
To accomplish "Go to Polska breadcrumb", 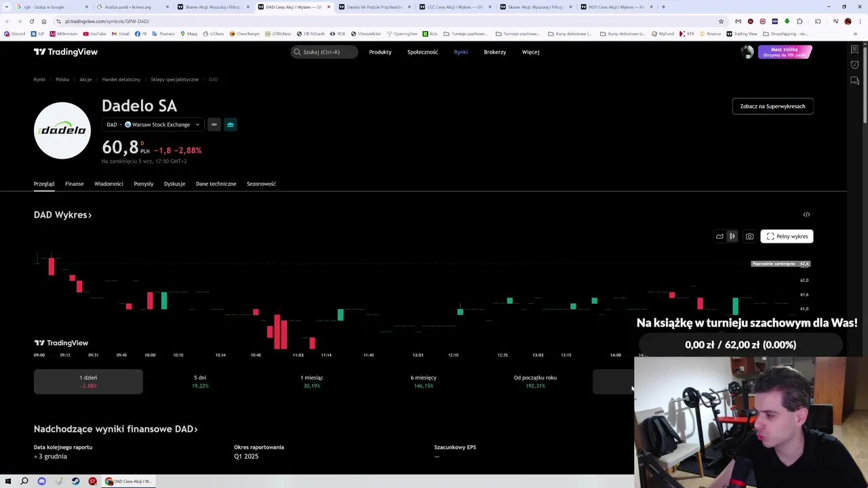I will [x=62, y=79].
